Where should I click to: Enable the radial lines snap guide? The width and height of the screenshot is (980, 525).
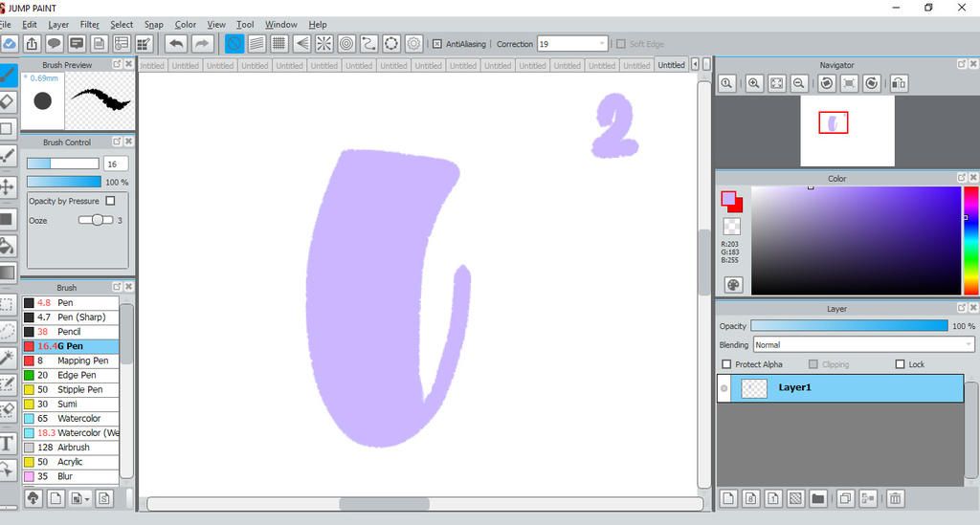[323, 44]
